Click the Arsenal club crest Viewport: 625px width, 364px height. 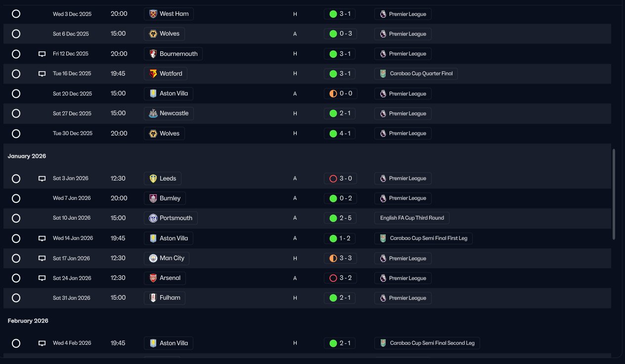pyautogui.click(x=153, y=278)
